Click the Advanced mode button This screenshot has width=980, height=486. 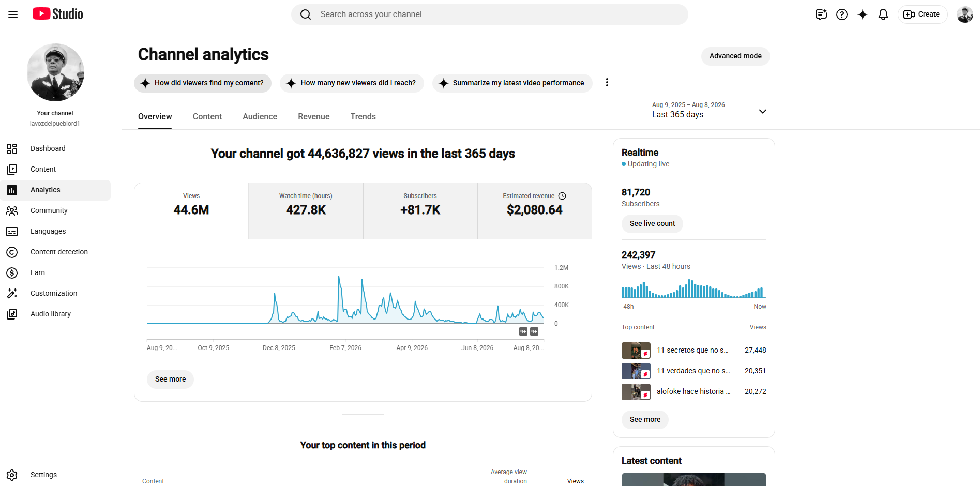(x=735, y=56)
